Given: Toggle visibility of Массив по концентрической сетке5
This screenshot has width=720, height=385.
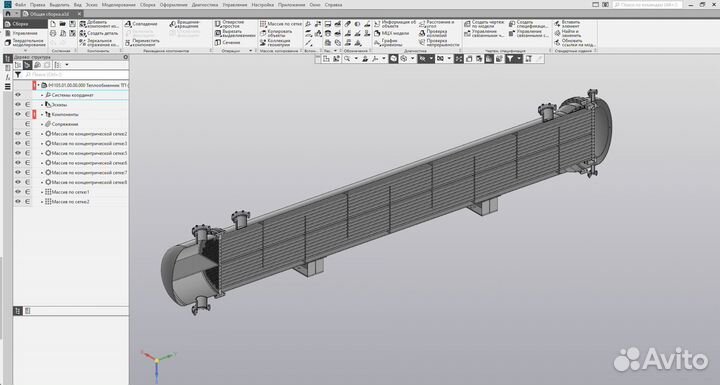Looking at the screenshot, I should [18, 153].
